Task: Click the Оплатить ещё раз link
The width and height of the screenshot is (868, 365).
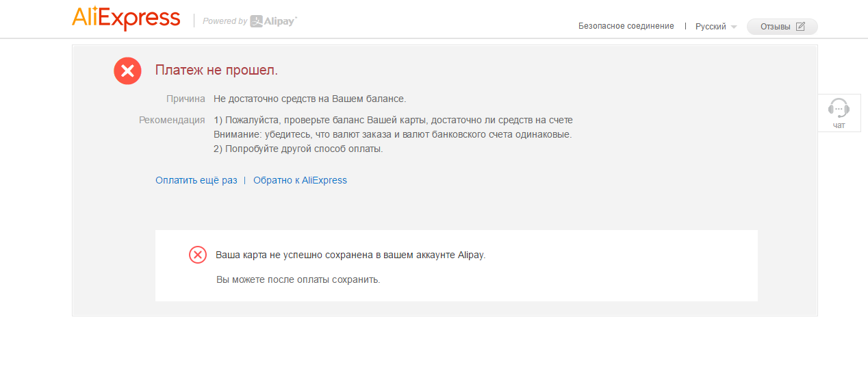Action: tap(196, 180)
